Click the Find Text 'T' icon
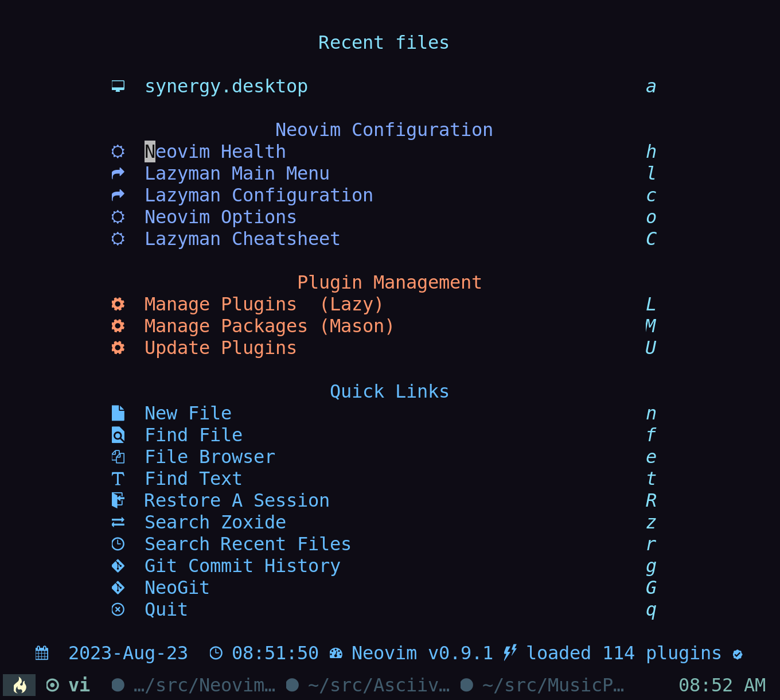 (x=118, y=479)
